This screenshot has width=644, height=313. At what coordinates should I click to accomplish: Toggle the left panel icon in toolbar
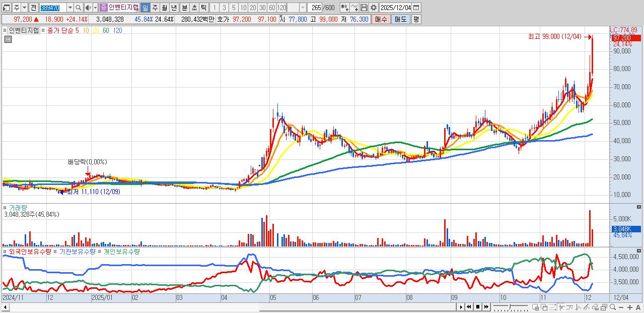pos(6,8)
